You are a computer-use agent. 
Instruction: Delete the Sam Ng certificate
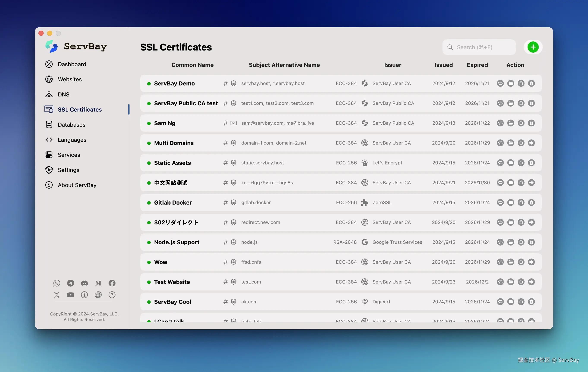pyautogui.click(x=531, y=123)
